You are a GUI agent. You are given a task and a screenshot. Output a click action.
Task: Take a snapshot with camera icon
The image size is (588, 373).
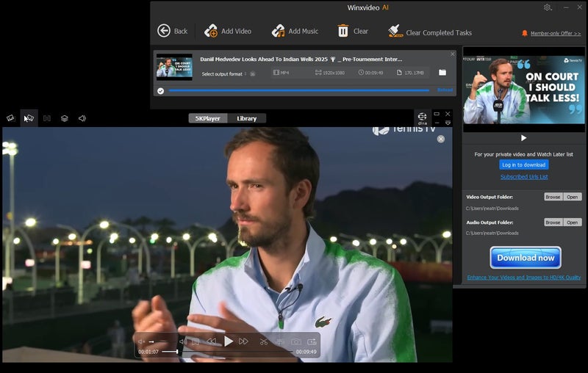pyautogui.click(x=296, y=341)
